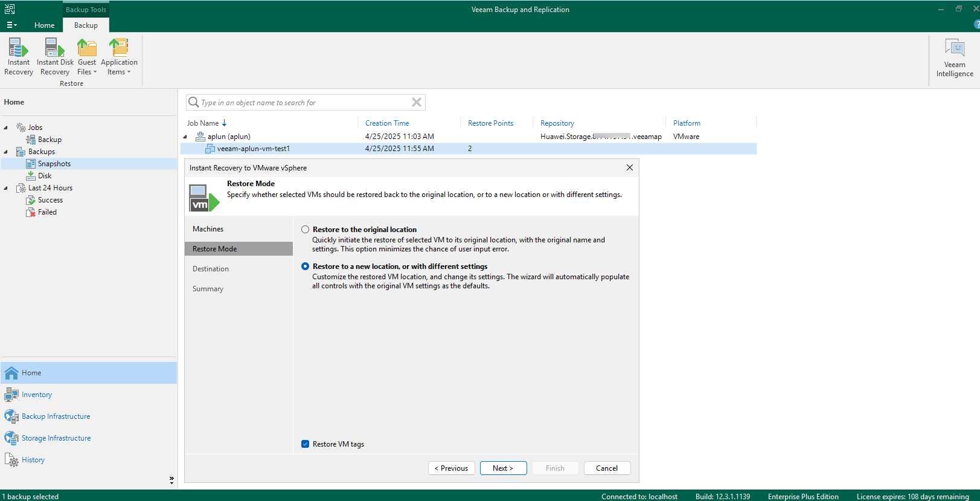Click Build: 12.3.1.1139 status text
980x501 pixels.
(723, 497)
